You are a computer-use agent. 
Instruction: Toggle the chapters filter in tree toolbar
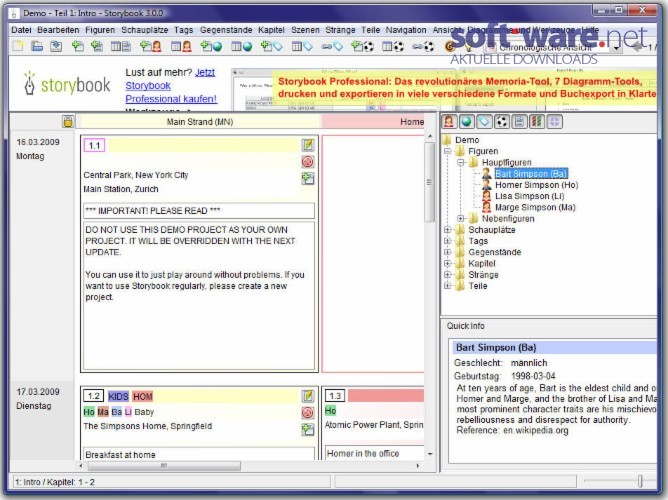coord(519,122)
